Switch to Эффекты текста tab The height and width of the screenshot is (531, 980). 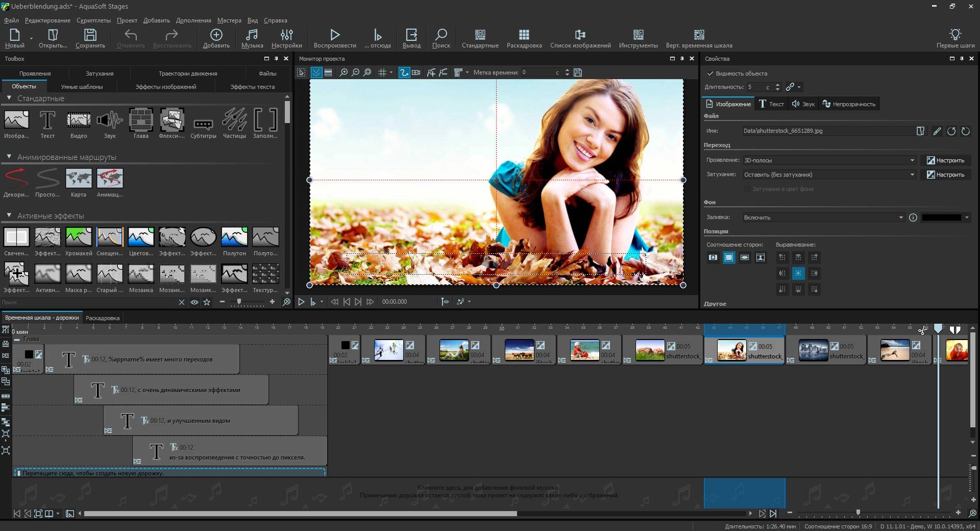(x=252, y=87)
